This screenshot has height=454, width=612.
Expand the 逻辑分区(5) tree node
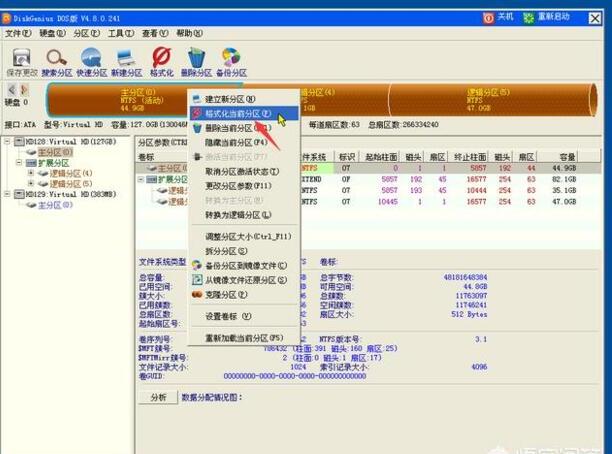click(30, 184)
